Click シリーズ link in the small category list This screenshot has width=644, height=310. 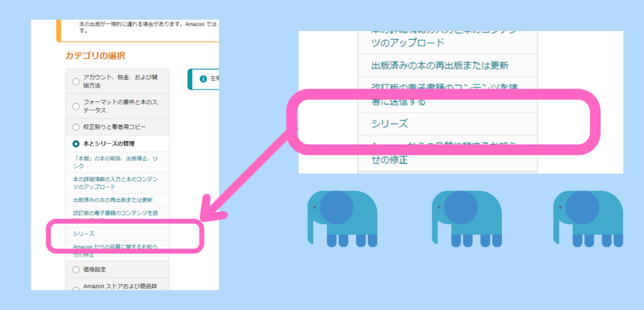click(x=84, y=234)
